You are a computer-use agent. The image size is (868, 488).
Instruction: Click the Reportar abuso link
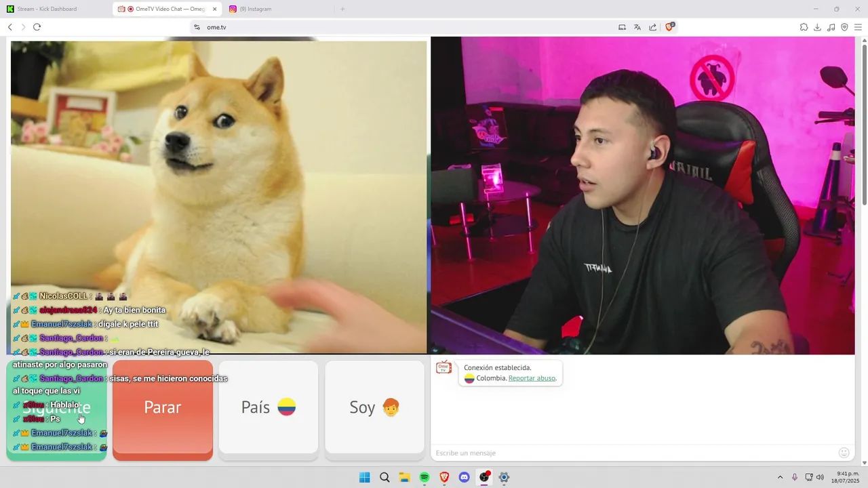pos(532,378)
